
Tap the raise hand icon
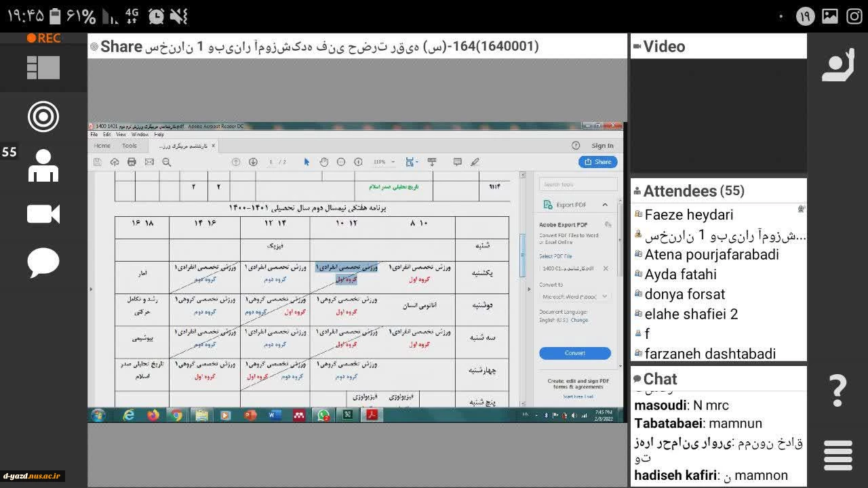point(837,66)
